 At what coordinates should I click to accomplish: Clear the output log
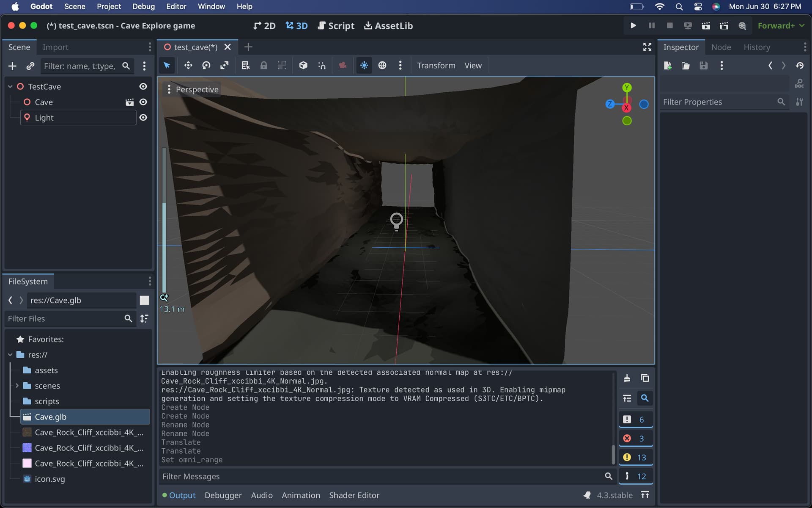click(x=627, y=378)
